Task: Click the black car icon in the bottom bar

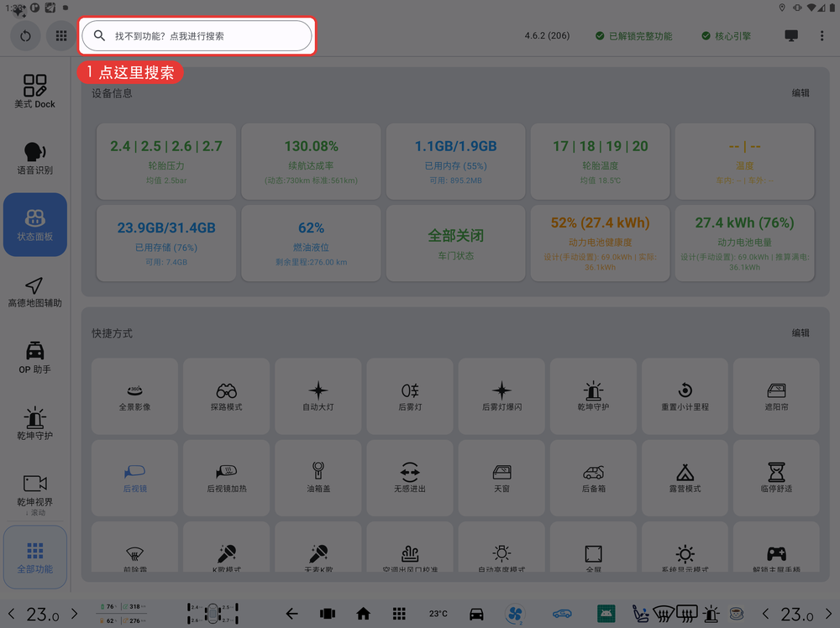Action: point(476,614)
